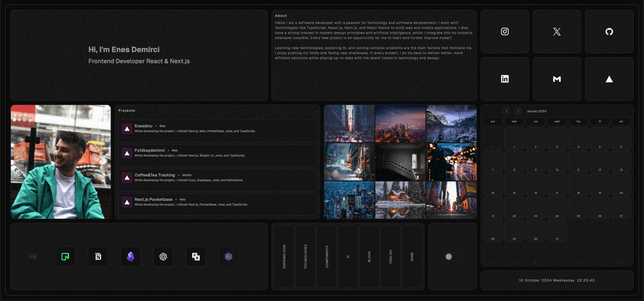644x301 pixels.
Task: Click Enes Demirci's profile photo
Action: tap(61, 162)
